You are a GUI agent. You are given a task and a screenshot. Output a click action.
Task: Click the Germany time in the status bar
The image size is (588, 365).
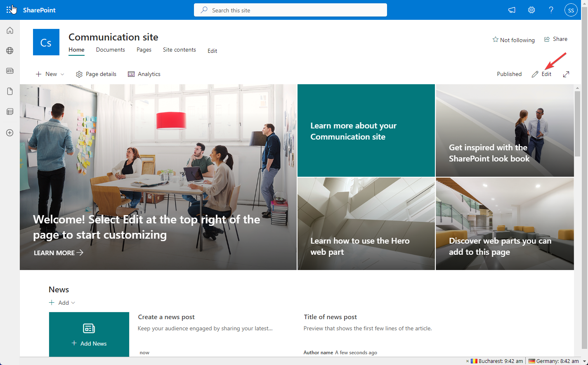click(557, 361)
